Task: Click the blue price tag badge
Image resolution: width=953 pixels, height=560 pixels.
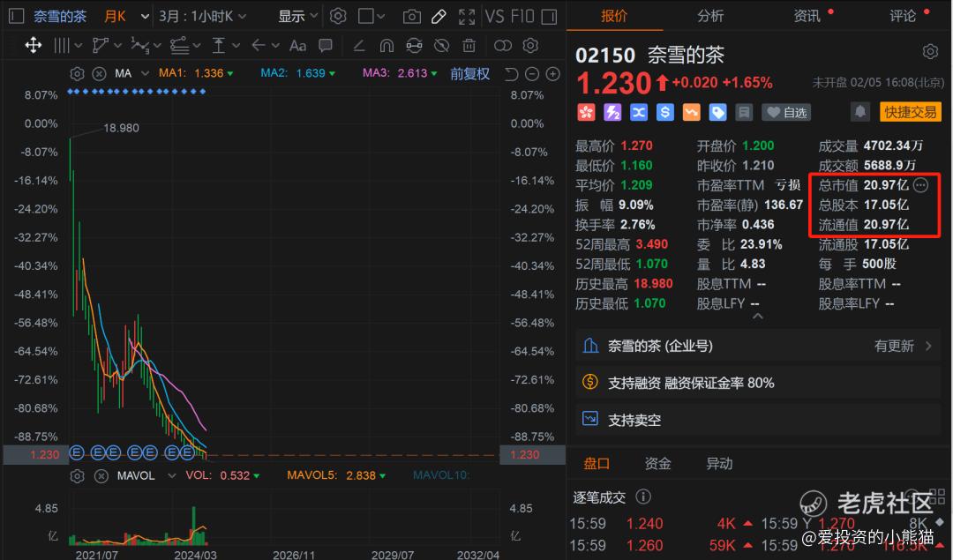Action: (x=717, y=112)
